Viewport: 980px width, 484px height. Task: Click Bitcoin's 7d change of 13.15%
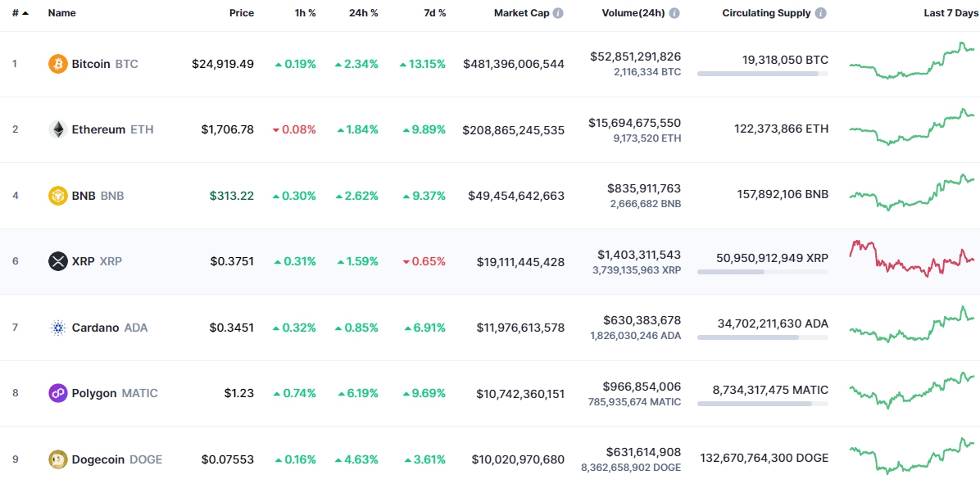423,64
